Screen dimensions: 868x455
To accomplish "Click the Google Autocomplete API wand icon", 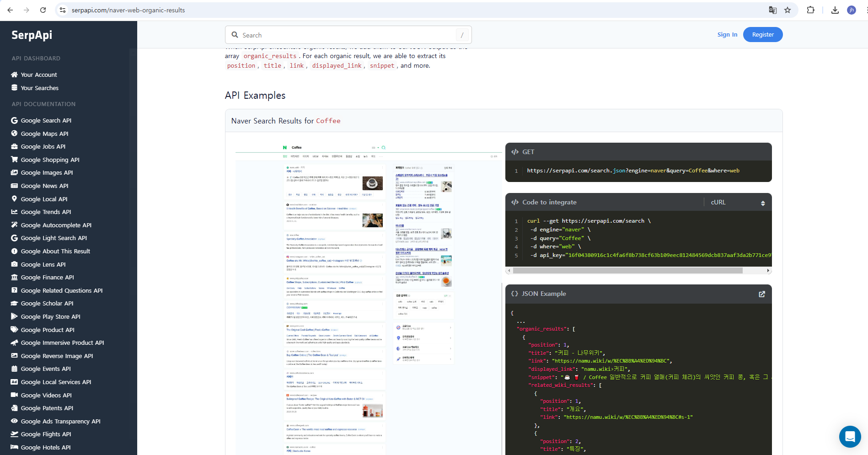I will (x=15, y=225).
